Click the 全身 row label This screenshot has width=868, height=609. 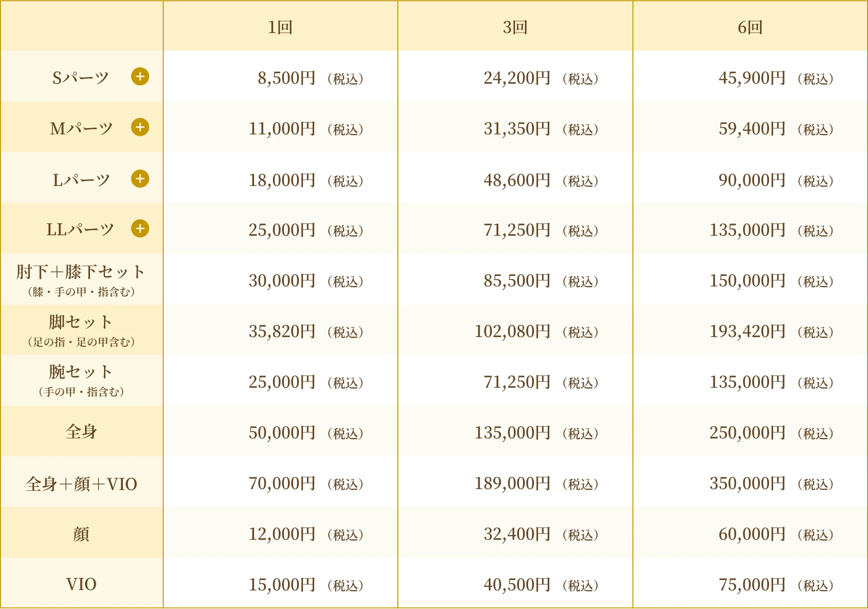point(81,431)
